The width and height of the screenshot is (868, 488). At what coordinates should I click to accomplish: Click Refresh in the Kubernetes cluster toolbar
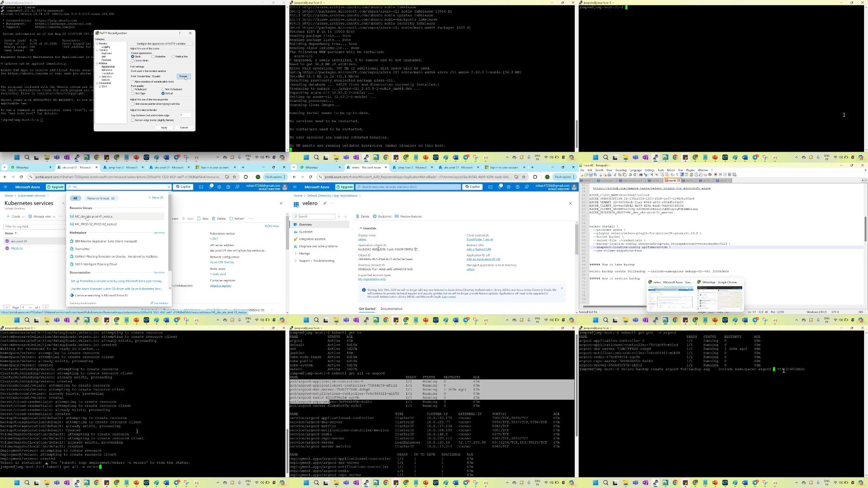(237, 219)
